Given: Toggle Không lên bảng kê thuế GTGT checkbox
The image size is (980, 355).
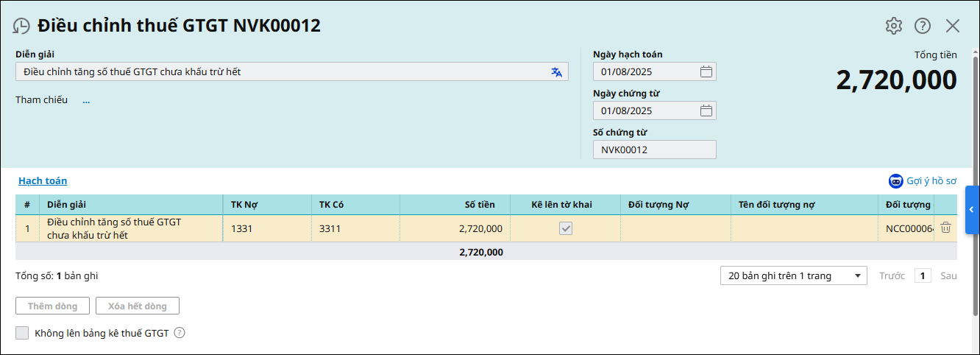Looking at the screenshot, I should pyautogui.click(x=22, y=333).
